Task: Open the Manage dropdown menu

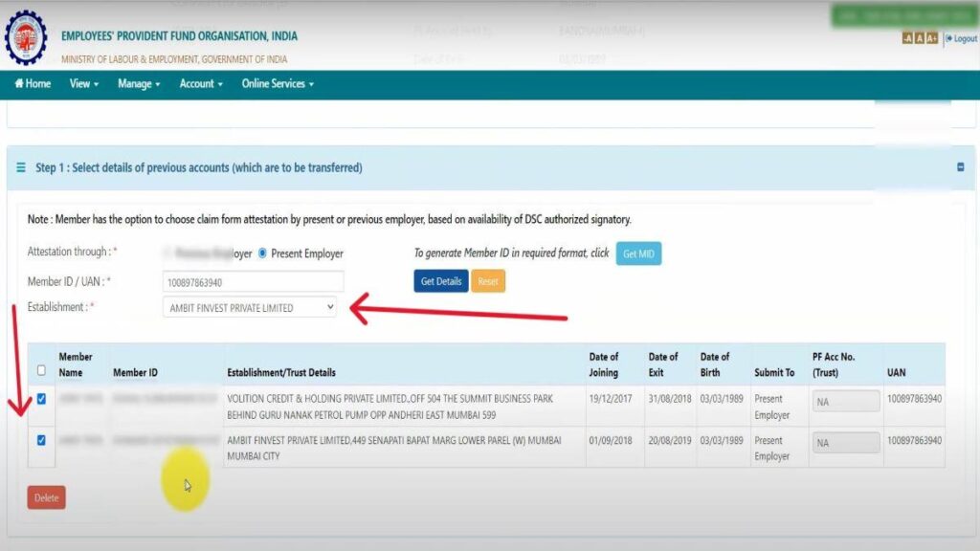Action: tap(139, 84)
